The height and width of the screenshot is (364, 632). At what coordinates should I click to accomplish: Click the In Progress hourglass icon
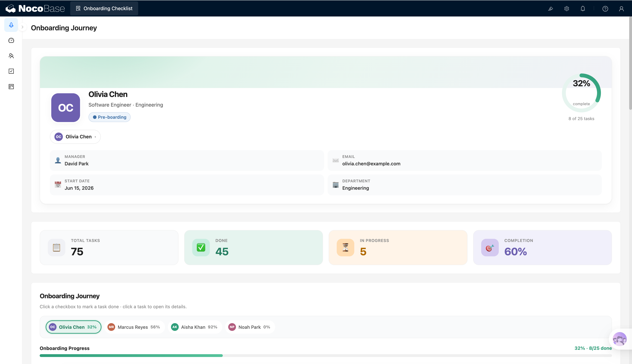coord(345,248)
